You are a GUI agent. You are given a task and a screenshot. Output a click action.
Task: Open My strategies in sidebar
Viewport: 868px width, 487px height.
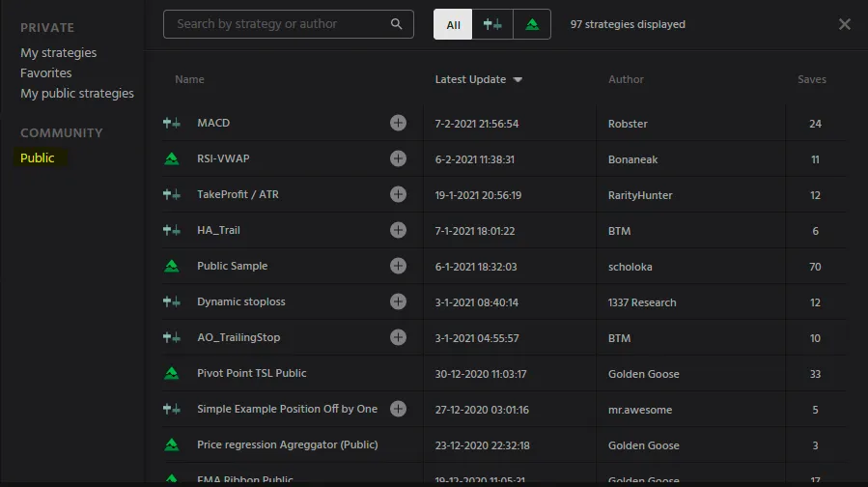(59, 52)
